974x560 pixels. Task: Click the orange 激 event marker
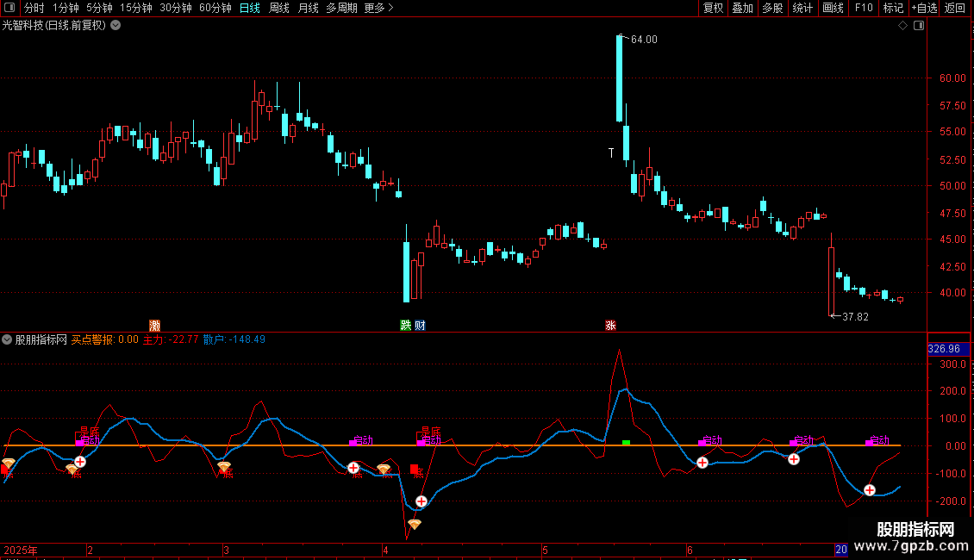(x=154, y=326)
